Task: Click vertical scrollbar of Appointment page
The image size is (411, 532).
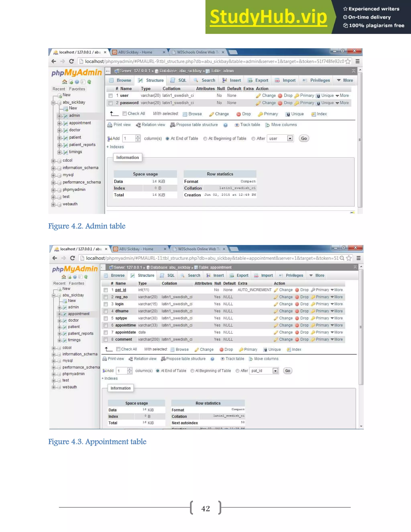Action: click(361, 326)
